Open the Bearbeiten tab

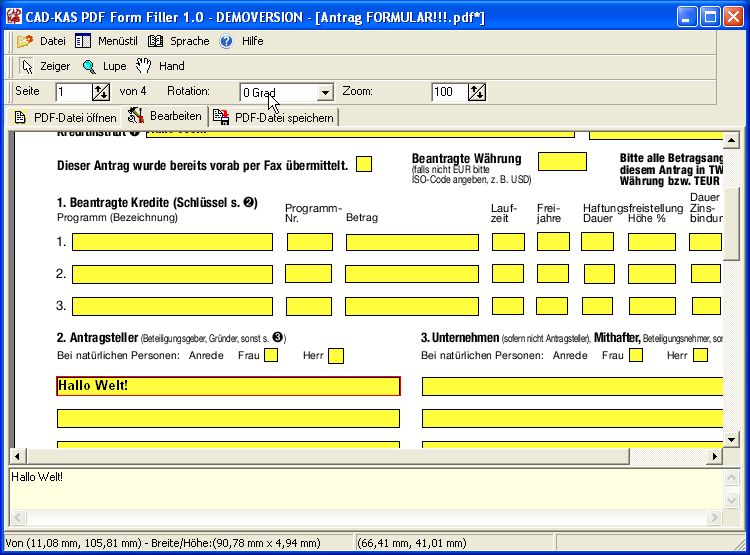[165, 116]
